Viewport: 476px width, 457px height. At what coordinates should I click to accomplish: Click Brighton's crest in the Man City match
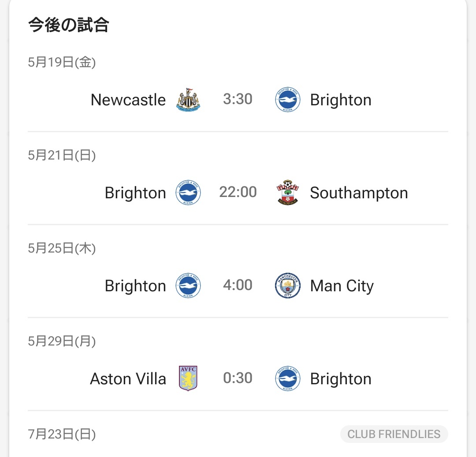click(x=188, y=286)
